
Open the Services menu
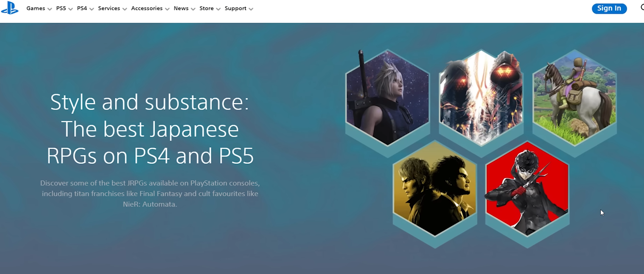pyautogui.click(x=109, y=8)
